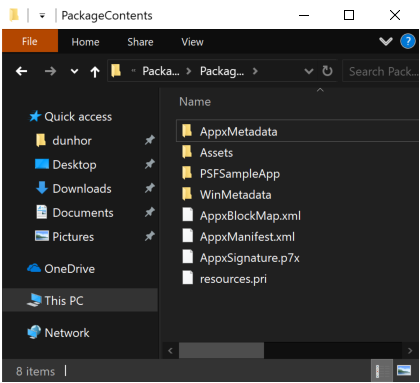
Task: Go forward with the right arrow
Action: 50,71
